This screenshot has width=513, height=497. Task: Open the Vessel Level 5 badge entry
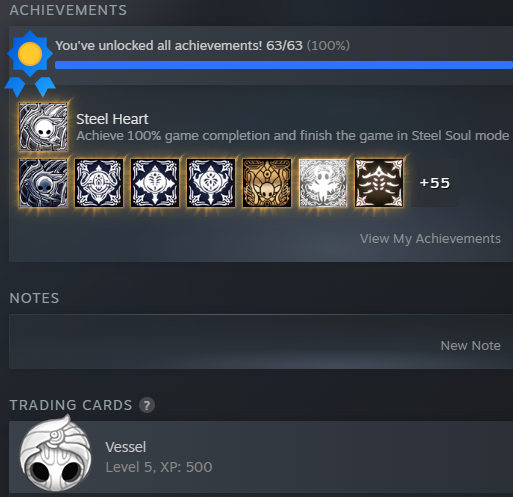tap(261, 457)
